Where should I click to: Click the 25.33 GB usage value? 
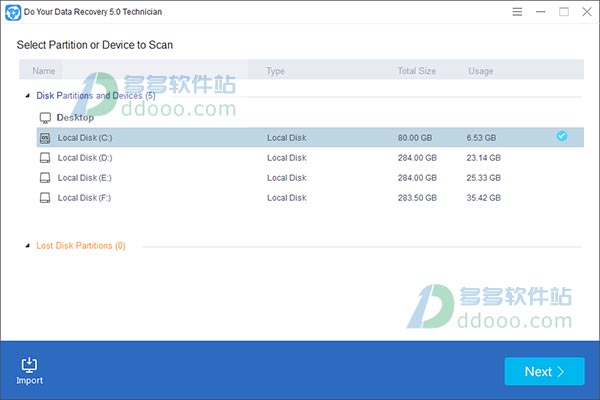tap(483, 178)
